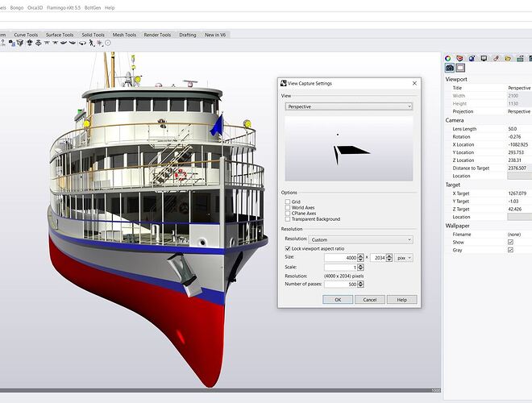The height and width of the screenshot is (403, 532).
Task: Click the Help button in the dialog
Action: [401, 300]
